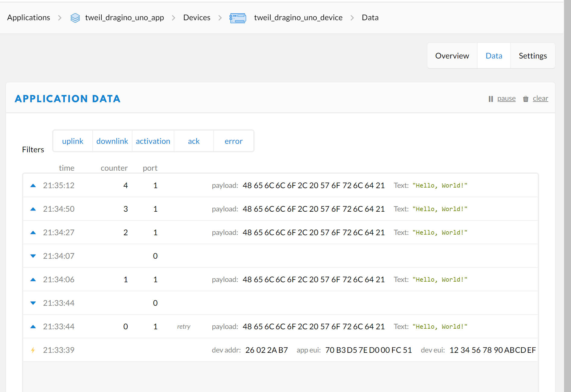Click downlink arrow icon for 21:34:07 entry
This screenshot has height=392, width=571.
(x=33, y=256)
